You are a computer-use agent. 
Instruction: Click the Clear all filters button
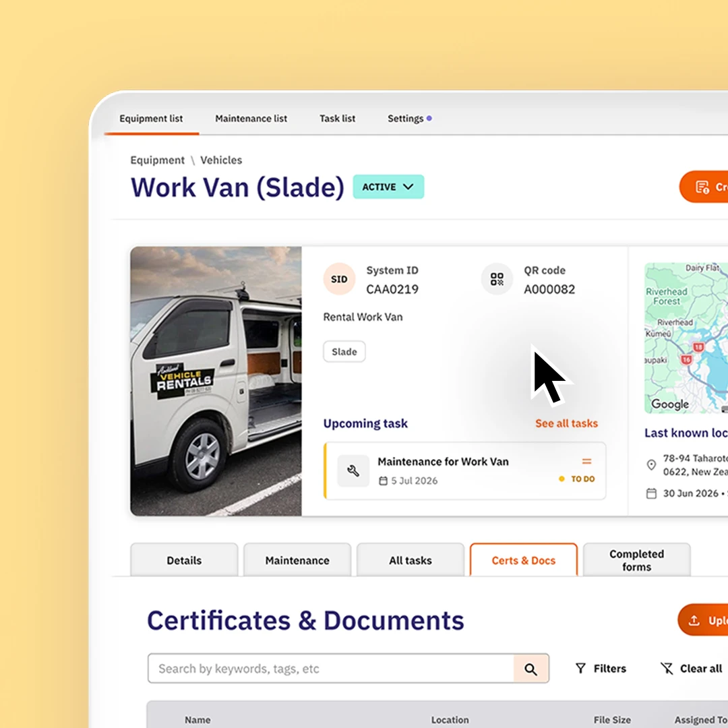point(692,669)
